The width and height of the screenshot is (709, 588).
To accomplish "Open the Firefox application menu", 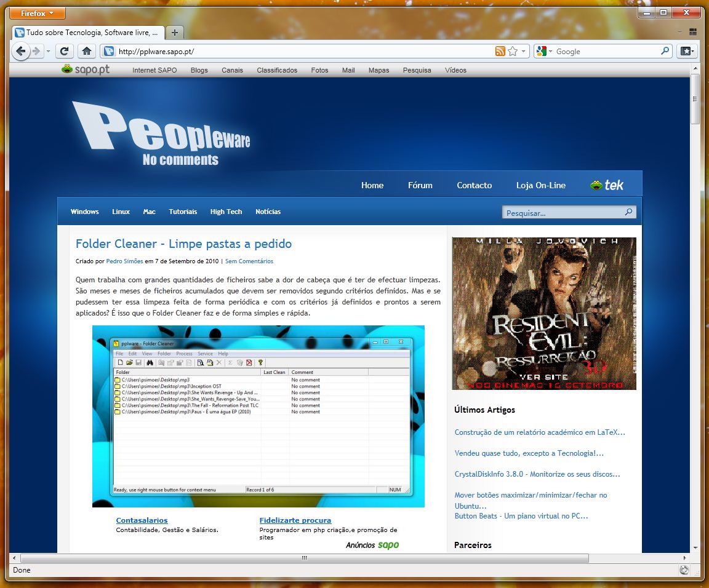I will tap(37, 13).
